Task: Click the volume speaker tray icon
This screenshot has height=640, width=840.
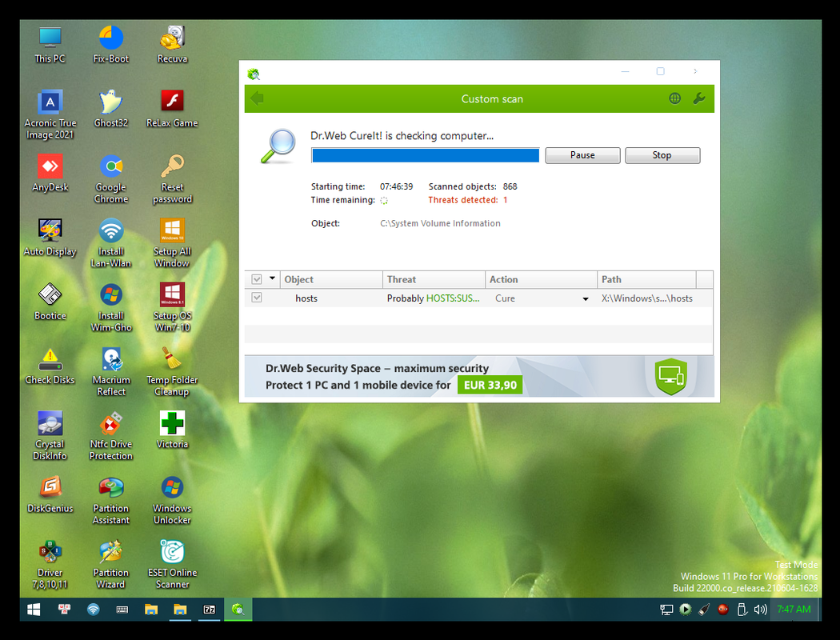Action: pos(760,610)
